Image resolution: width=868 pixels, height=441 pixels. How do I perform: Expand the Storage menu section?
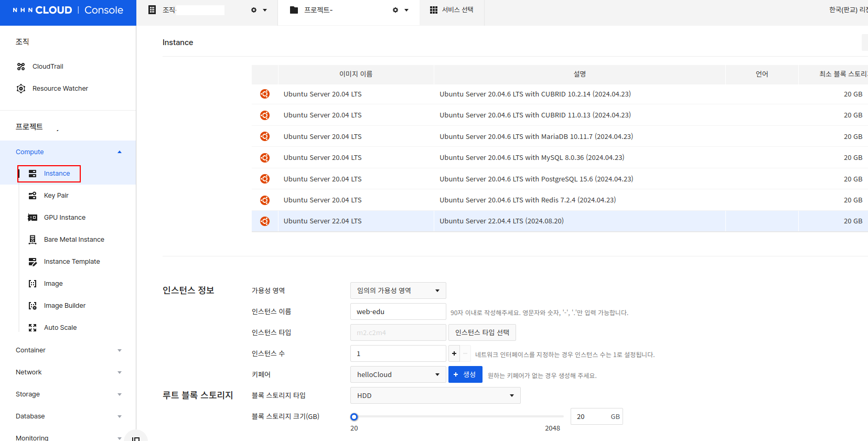[x=120, y=394]
